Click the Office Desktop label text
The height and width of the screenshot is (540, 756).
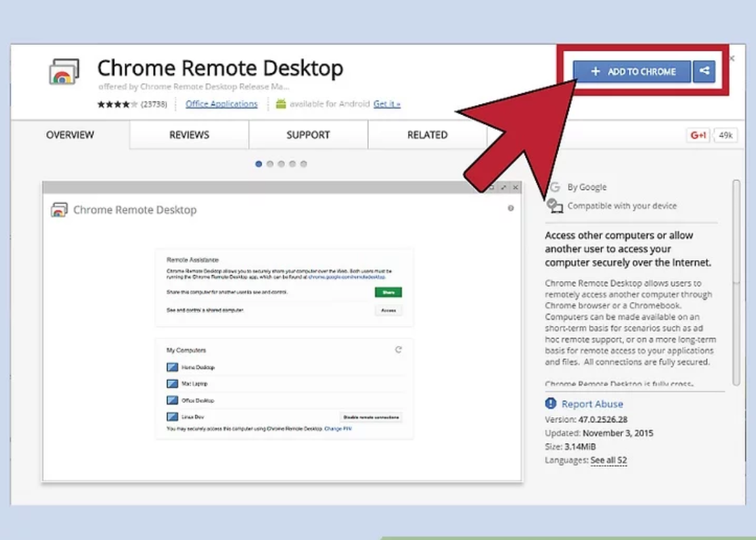pyautogui.click(x=198, y=400)
